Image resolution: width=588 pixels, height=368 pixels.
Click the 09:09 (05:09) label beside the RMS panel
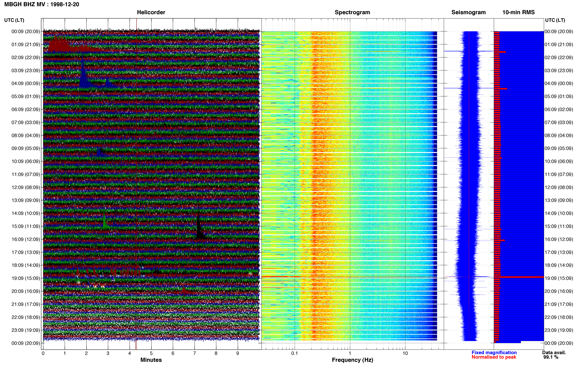coord(559,148)
